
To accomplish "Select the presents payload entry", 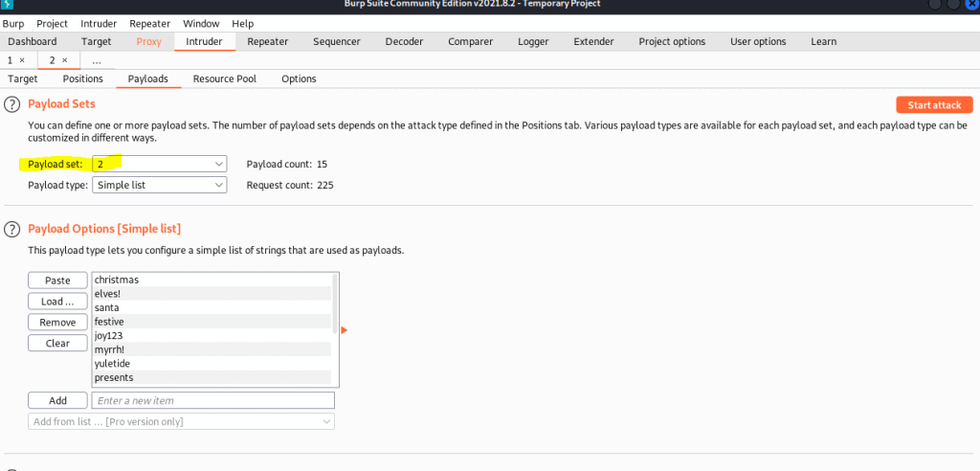I will 212,378.
